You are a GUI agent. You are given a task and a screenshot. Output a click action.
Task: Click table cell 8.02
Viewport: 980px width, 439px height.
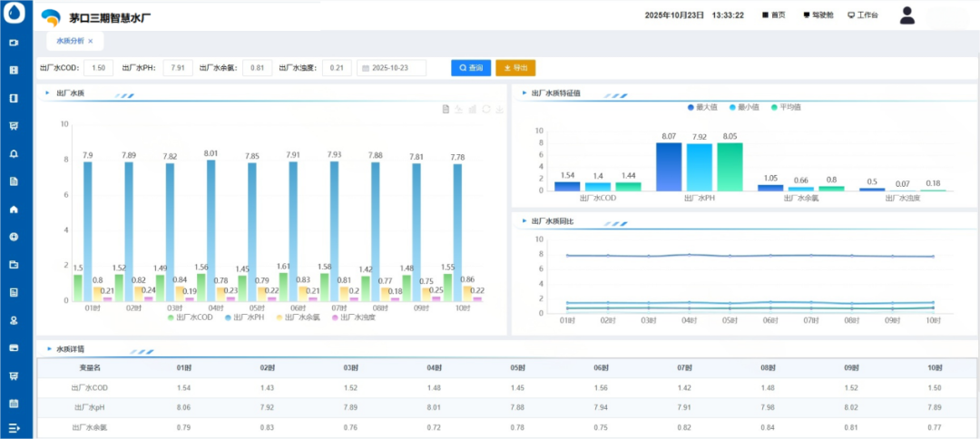click(x=850, y=408)
